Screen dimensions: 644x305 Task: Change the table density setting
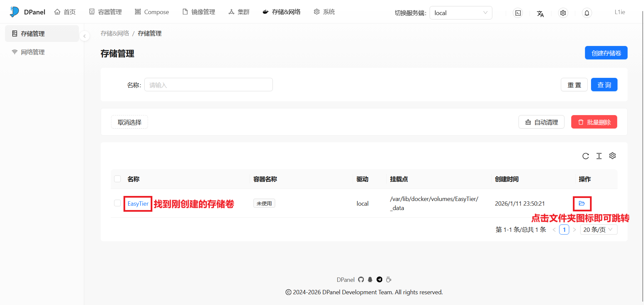coord(599,156)
